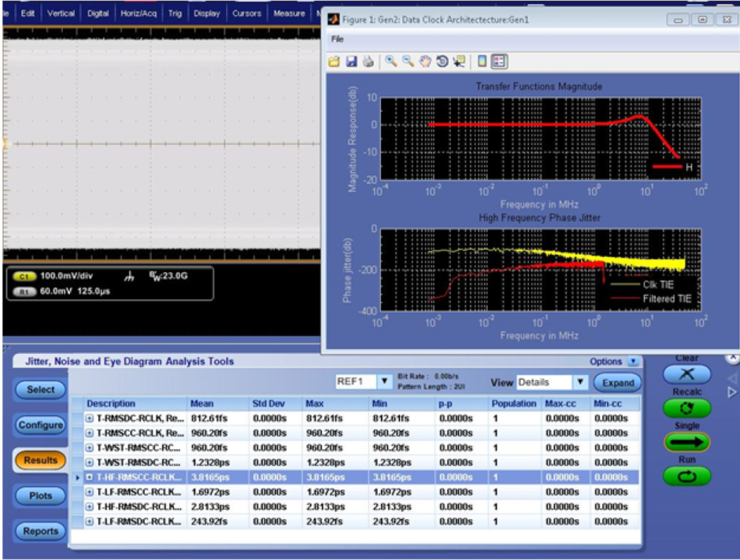Click the Configure button
The width and height of the screenshot is (740, 560).
point(40,424)
